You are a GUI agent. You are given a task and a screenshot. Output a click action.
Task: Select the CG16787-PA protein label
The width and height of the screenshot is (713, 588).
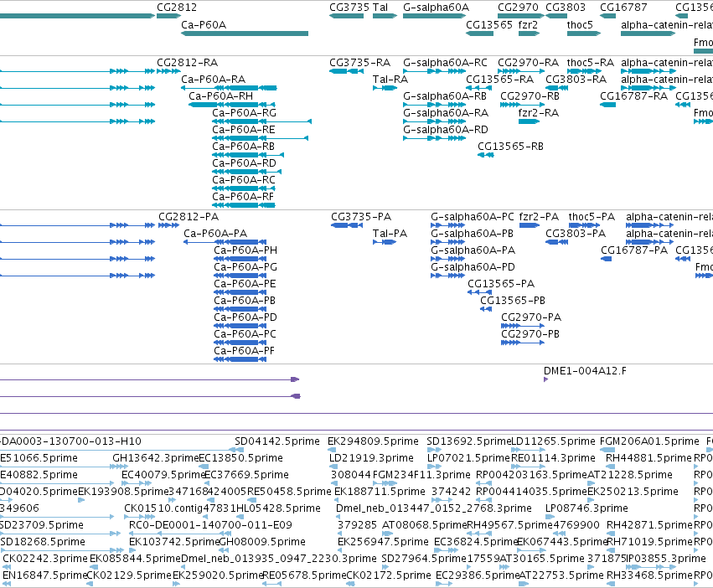point(634,250)
